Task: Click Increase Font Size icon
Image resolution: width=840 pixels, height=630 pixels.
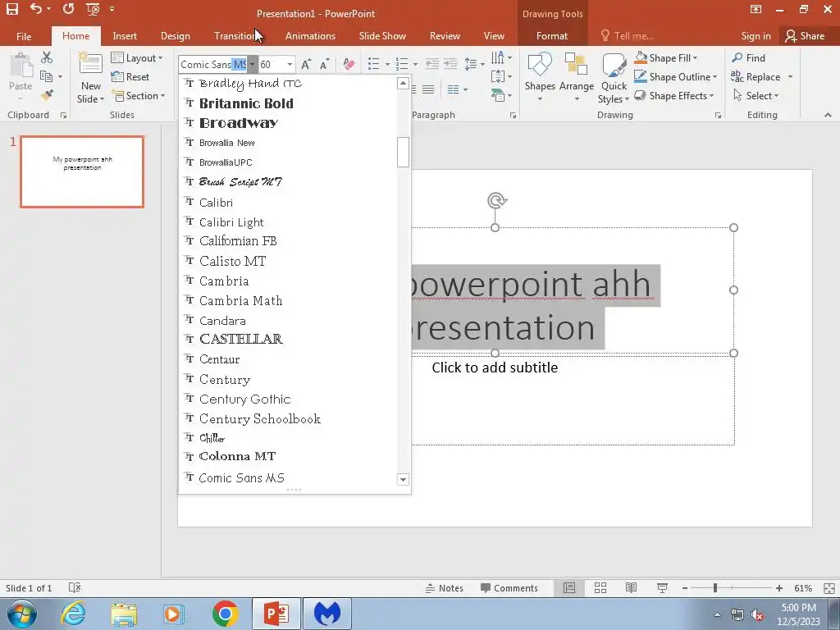Action: click(306, 64)
